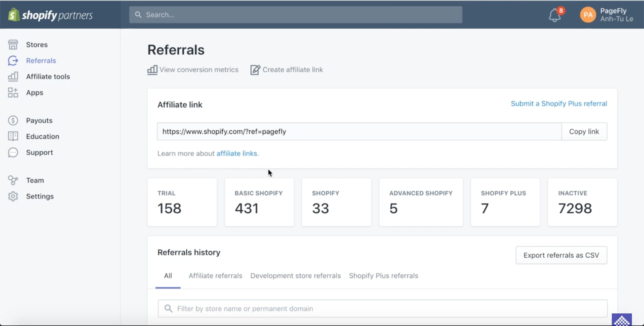The width and height of the screenshot is (644, 326).
Task: Click the Shopify Plus 7 stat card
Action: tap(505, 202)
